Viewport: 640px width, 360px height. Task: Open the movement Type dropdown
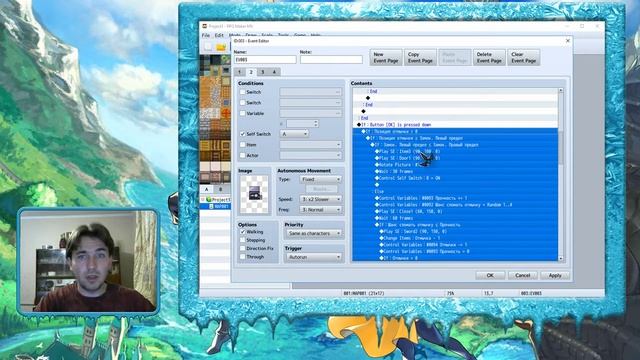click(320, 179)
